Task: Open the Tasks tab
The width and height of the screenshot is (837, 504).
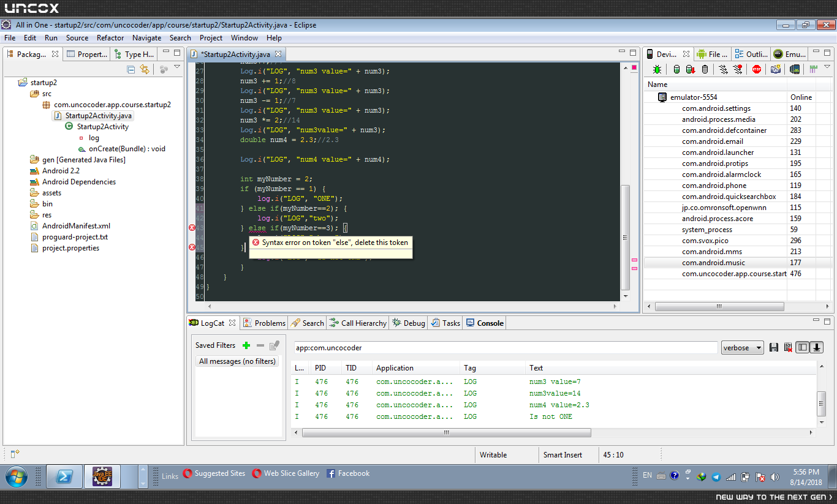Action: point(445,323)
